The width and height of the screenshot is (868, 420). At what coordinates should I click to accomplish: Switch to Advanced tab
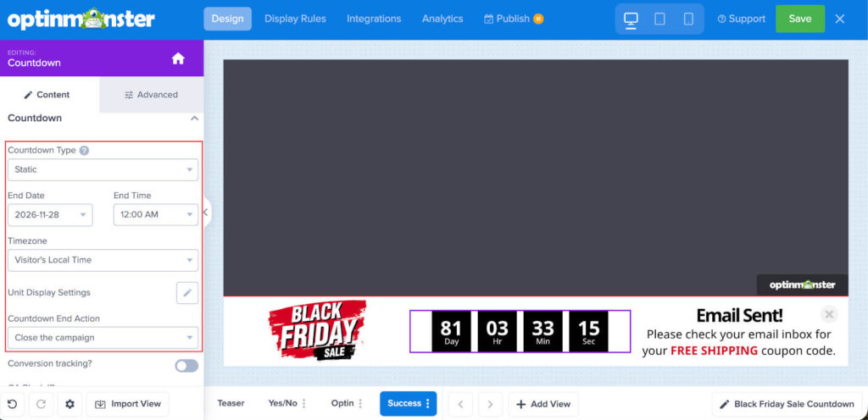point(152,95)
